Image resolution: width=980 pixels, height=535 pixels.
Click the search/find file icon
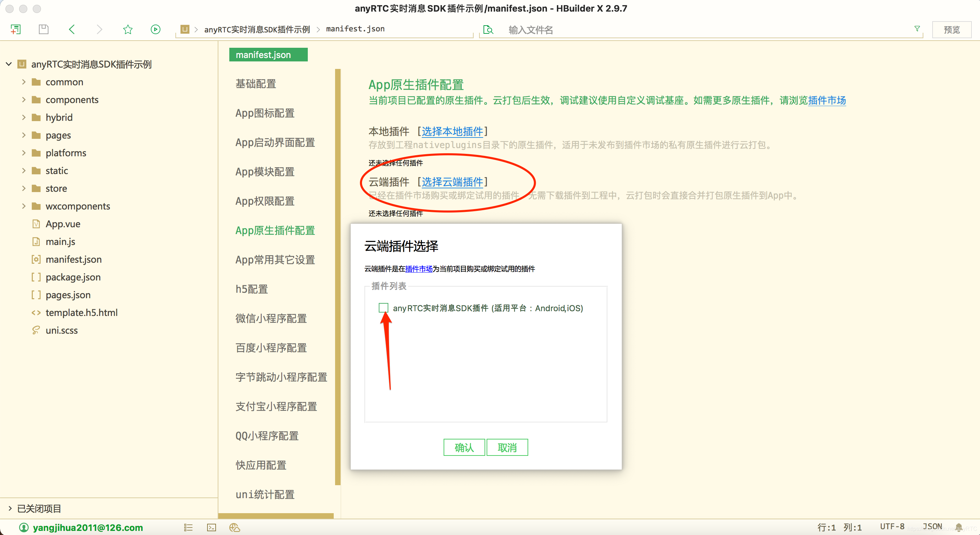487,28
